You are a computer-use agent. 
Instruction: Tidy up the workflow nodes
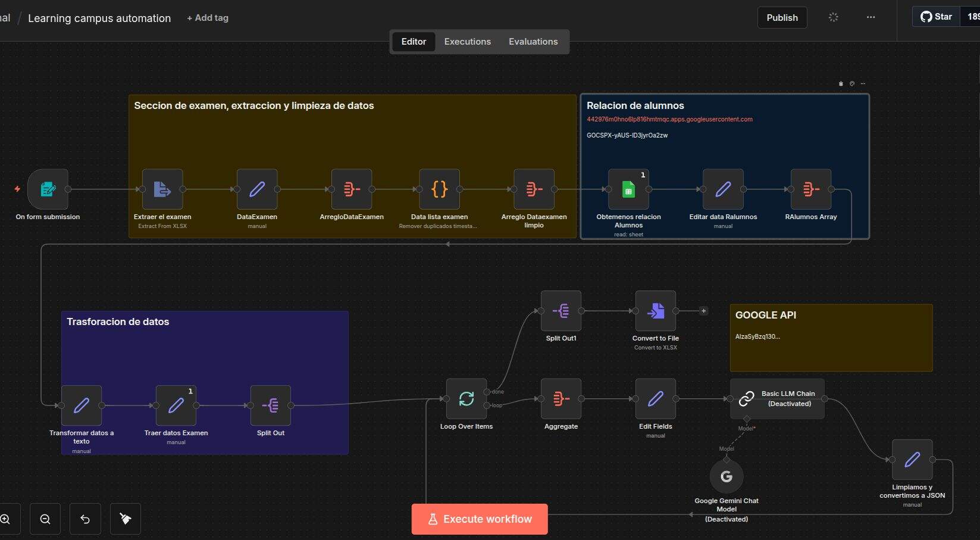click(x=126, y=519)
